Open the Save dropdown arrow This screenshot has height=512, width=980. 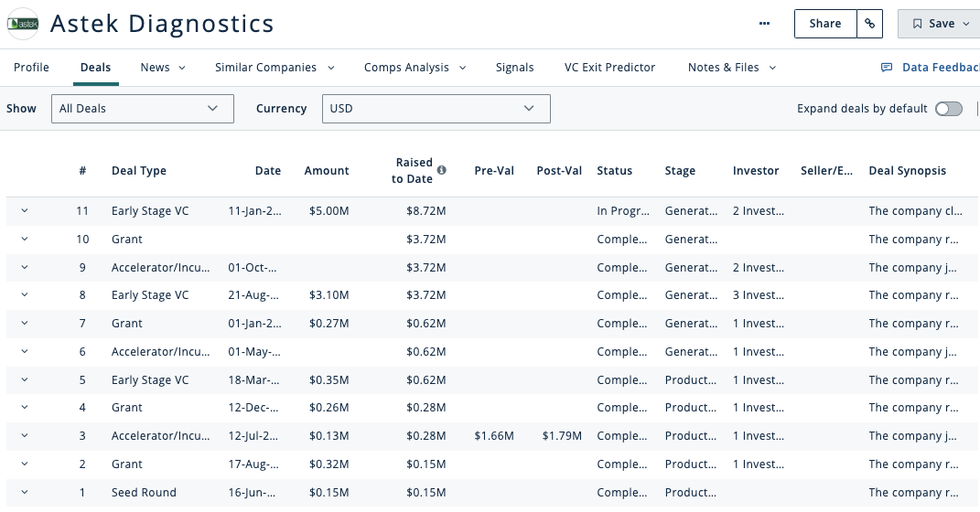[966, 24]
